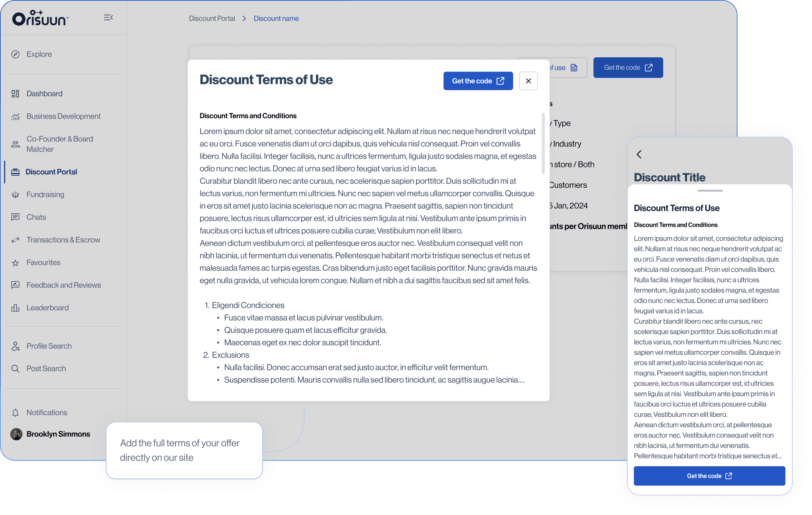Image resolution: width=812 pixels, height=515 pixels.
Task: Go back with mobile panel arrow
Action: (x=639, y=154)
